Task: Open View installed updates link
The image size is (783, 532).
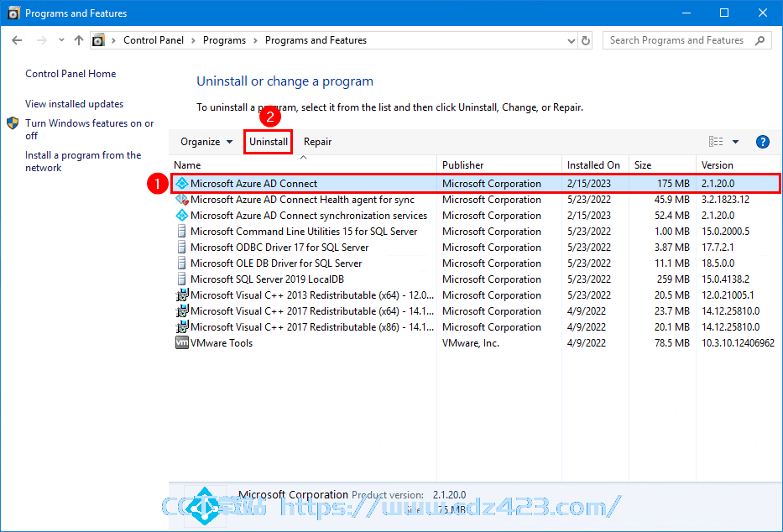Action: [75, 104]
